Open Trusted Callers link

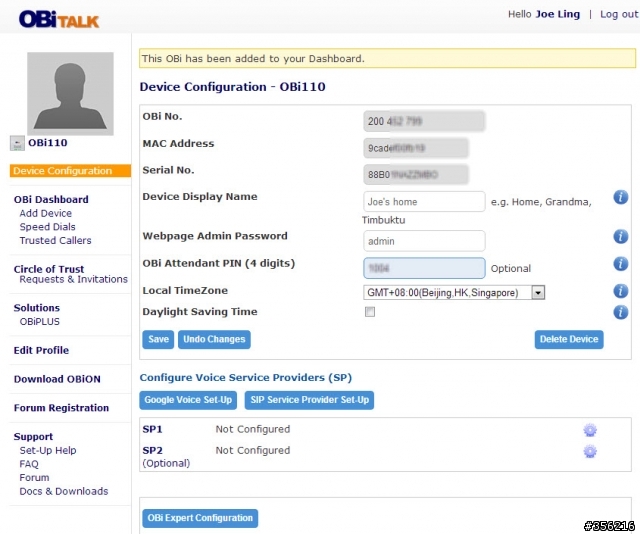(55, 240)
